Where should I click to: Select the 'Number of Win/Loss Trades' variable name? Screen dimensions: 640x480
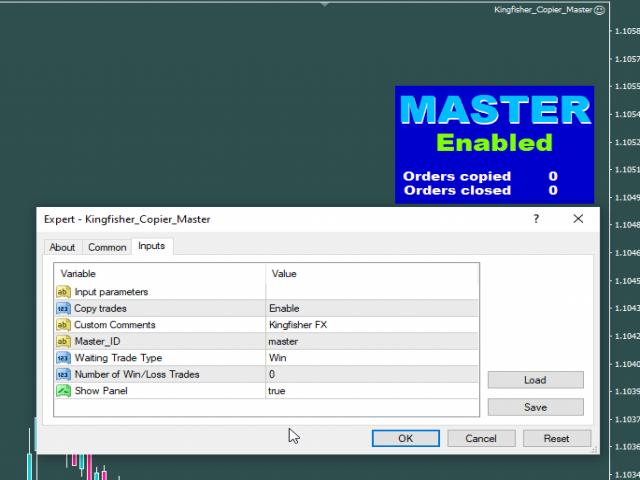[137, 374]
